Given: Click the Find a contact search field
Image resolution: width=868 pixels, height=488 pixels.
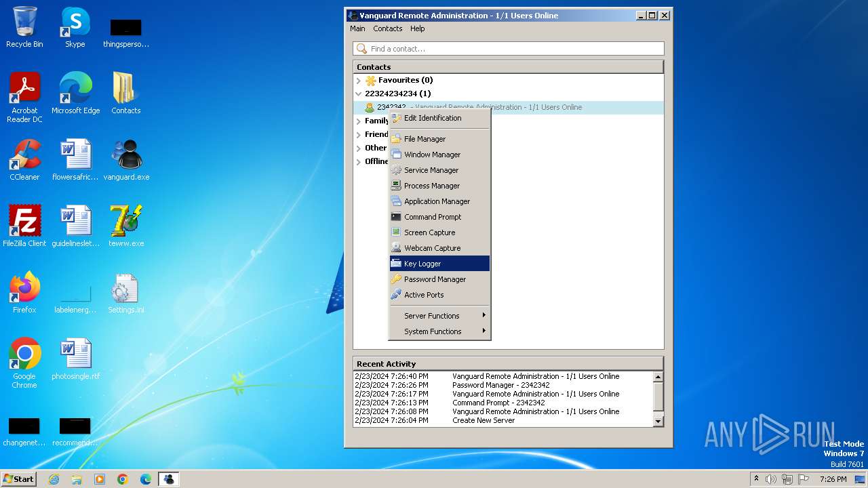Looking at the screenshot, I should click(509, 49).
